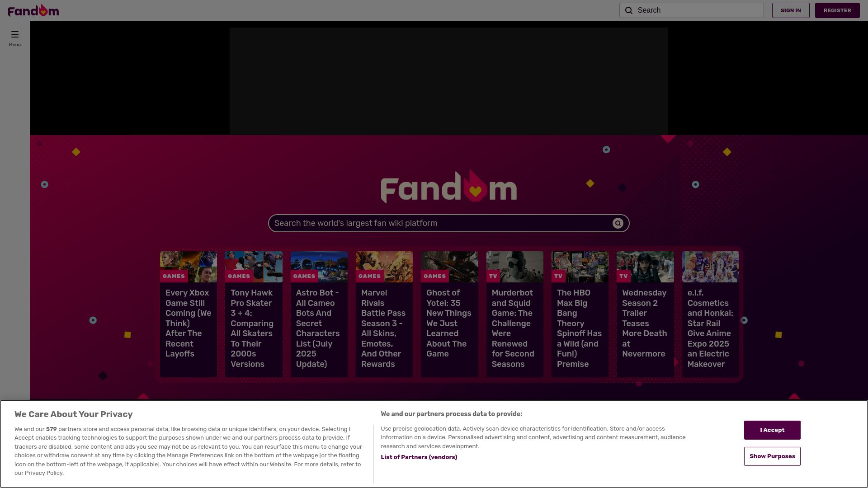
Task: Click GAMES tag on Marvel Rivals card
Action: tap(369, 276)
